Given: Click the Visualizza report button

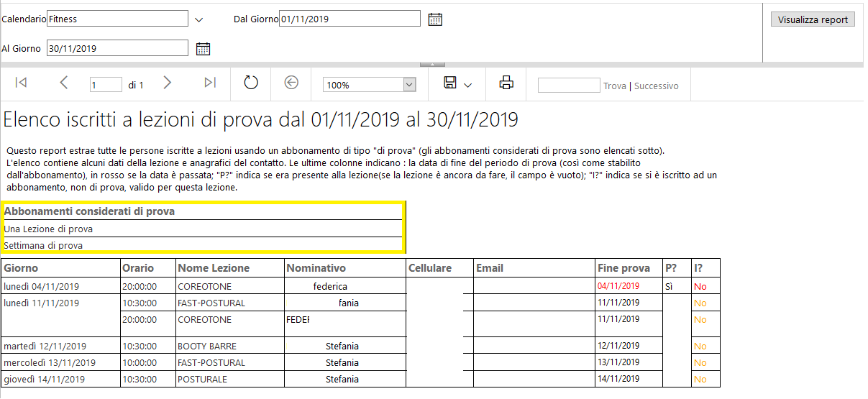Looking at the screenshot, I should pos(813,19).
